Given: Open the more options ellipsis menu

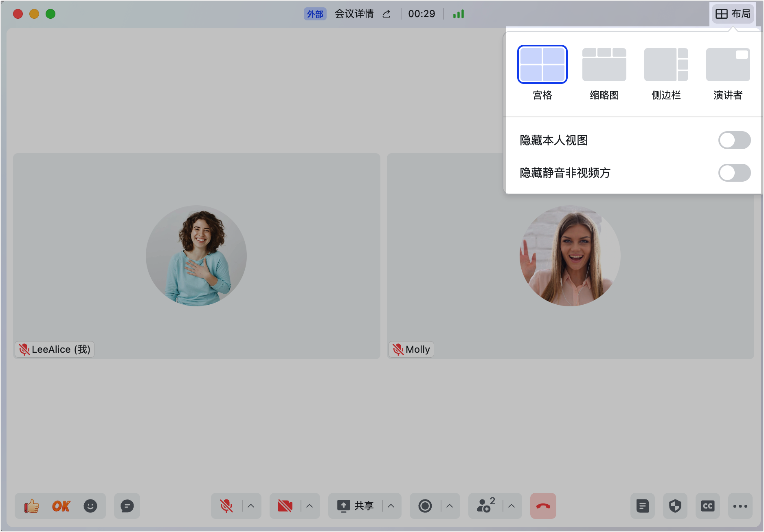Looking at the screenshot, I should coord(740,506).
